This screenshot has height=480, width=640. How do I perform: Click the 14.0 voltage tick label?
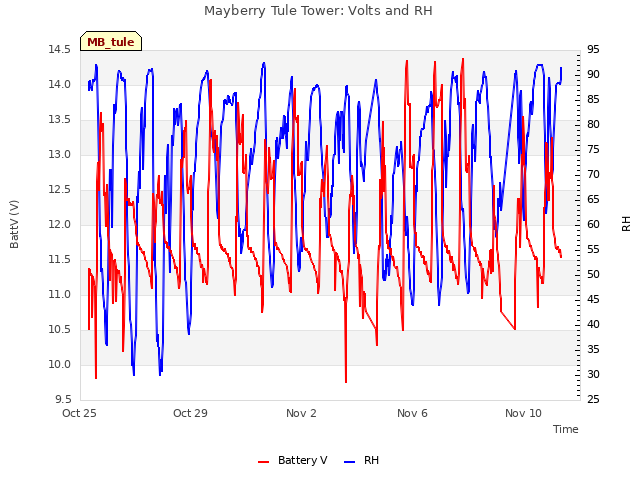point(60,84)
